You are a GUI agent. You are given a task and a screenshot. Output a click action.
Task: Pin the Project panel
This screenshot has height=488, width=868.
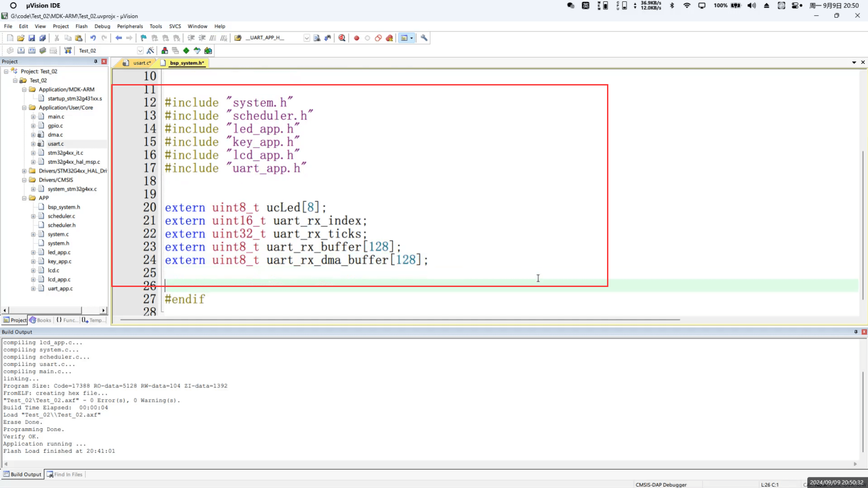(96, 62)
